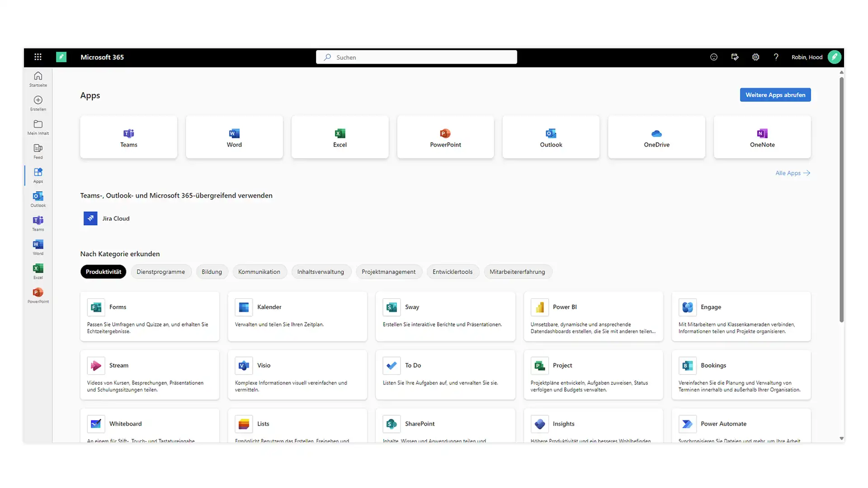The height and width of the screenshot is (488, 868).
Task: Click the Robin, Hood account name
Action: click(807, 57)
